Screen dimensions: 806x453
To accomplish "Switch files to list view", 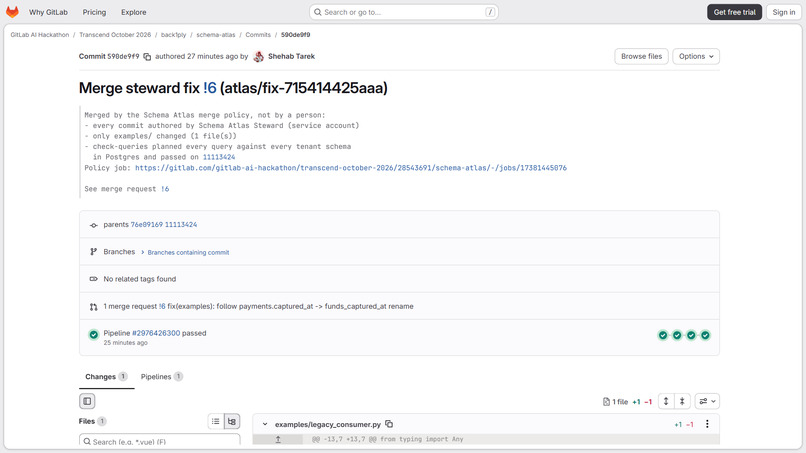I will (216, 422).
